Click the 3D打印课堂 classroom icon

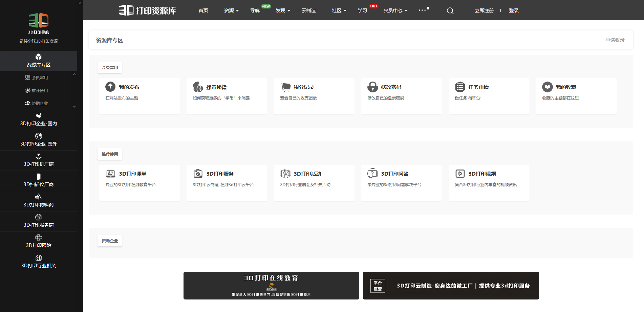tap(110, 174)
